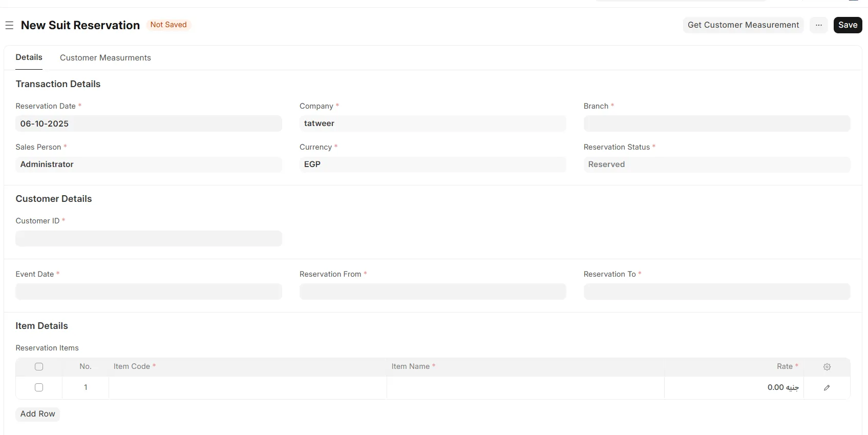Screen dimensions: 868x435
Task: Select the Details tab
Action: pos(29,57)
